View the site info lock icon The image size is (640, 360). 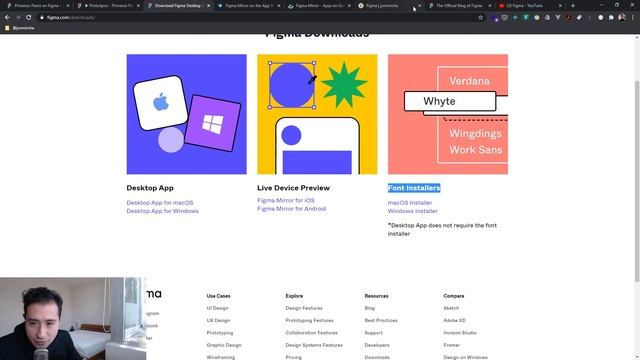click(42, 18)
